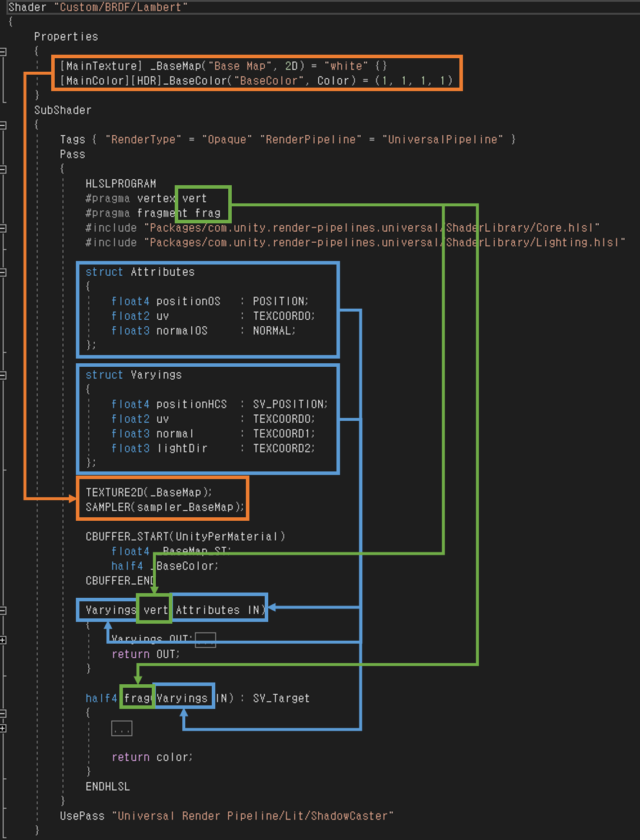The image size is (640, 840).
Task: Collapse the SubShader block in gutter
Action: click(3, 125)
